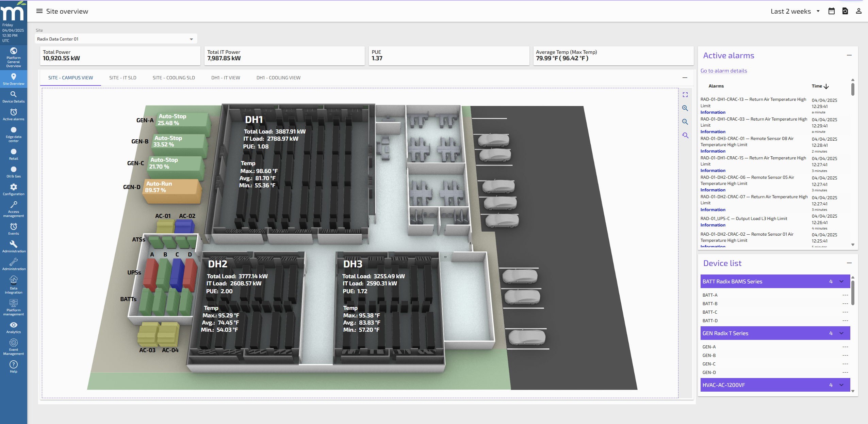This screenshot has height=424, width=868.
Task: Open the Radix Data Center 01 site dropdown
Action: [116, 39]
